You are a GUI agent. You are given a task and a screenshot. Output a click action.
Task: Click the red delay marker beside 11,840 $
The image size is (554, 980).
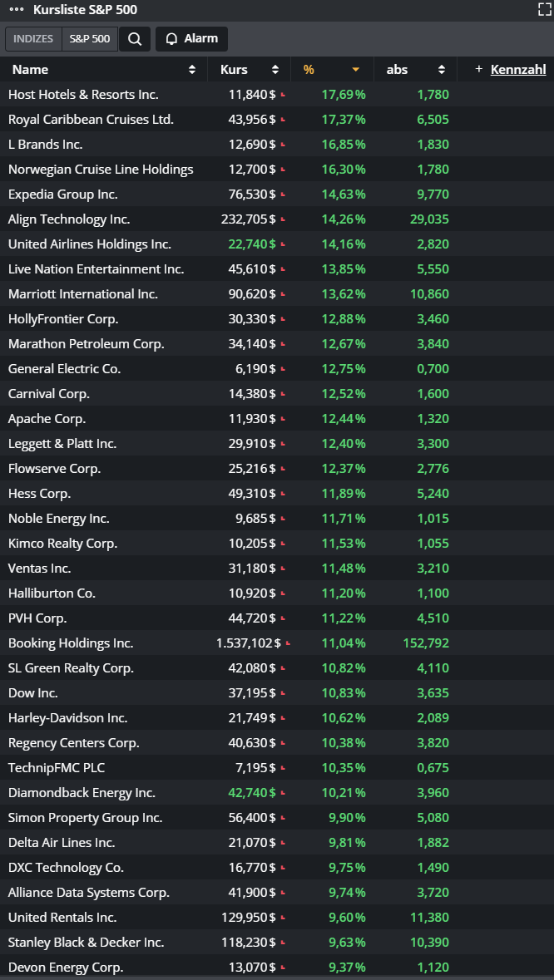(x=283, y=95)
